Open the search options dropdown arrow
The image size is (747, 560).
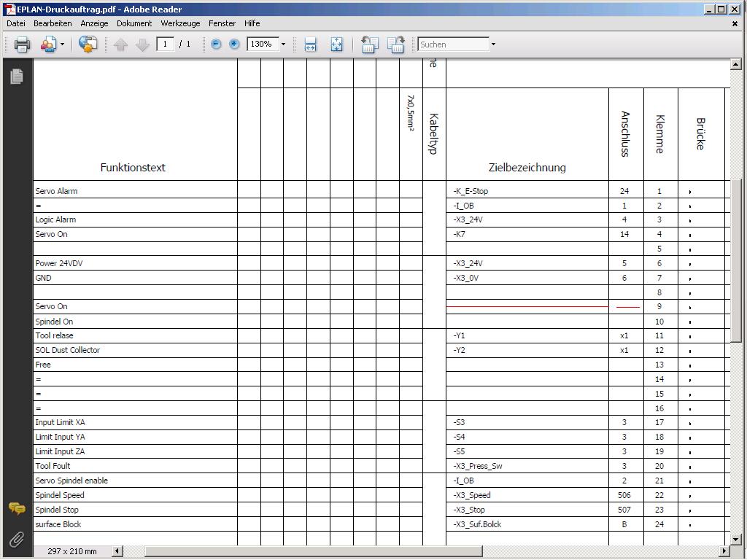[494, 44]
